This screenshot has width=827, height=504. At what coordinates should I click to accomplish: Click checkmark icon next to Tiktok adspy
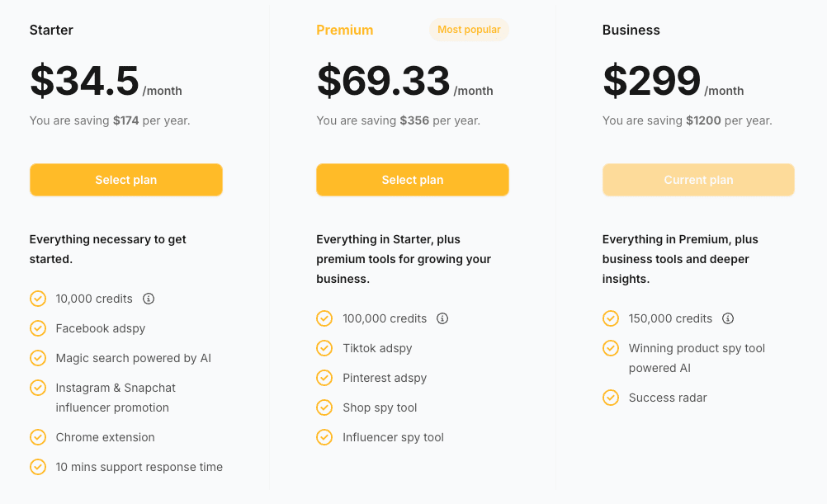pyautogui.click(x=324, y=348)
